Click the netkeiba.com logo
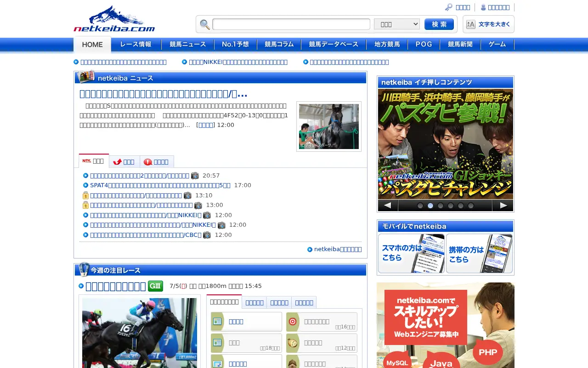The width and height of the screenshot is (588, 368). [x=114, y=19]
